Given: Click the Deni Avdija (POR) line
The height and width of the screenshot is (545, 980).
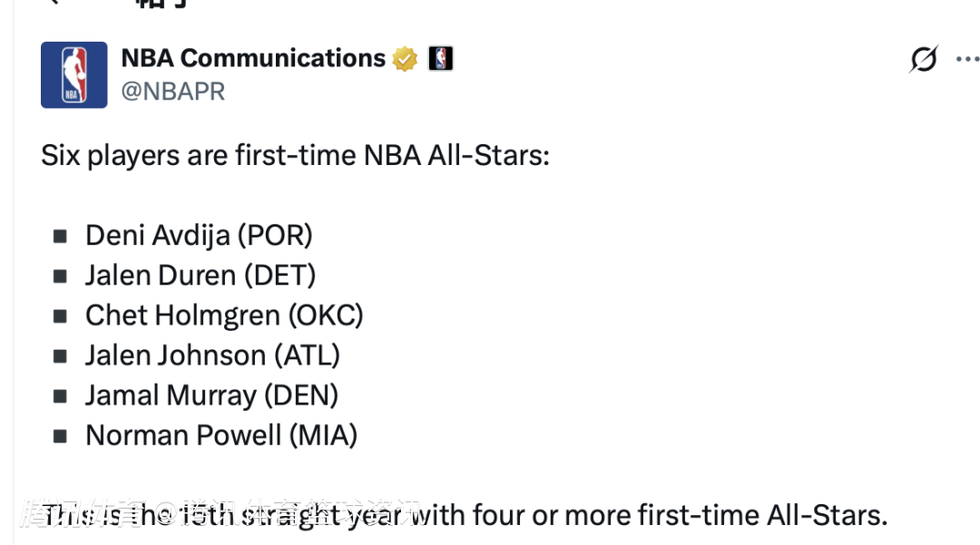Looking at the screenshot, I should (x=199, y=236).
